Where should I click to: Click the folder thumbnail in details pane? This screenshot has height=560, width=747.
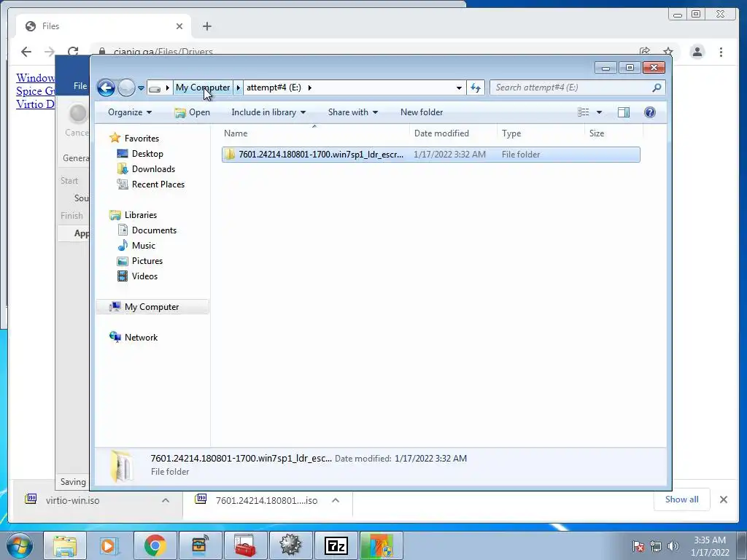click(x=122, y=465)
